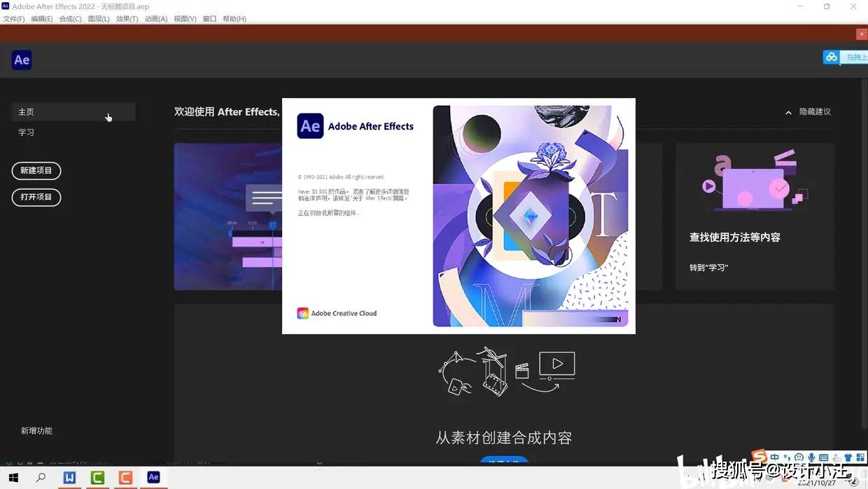868x489 pixels.
Task: Follow the 转到“学习” link
Action: (709, 268)
